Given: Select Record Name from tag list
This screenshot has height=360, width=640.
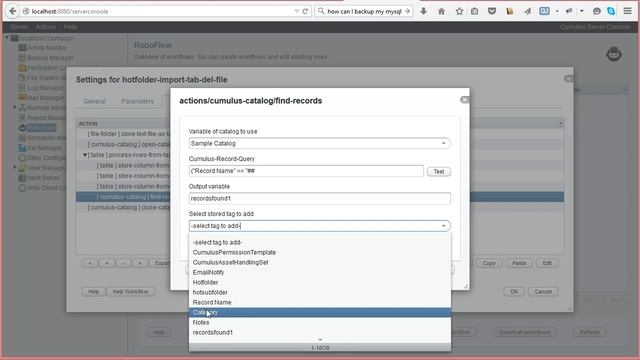Looking at the screenshot, I should [x=320, y=302].
